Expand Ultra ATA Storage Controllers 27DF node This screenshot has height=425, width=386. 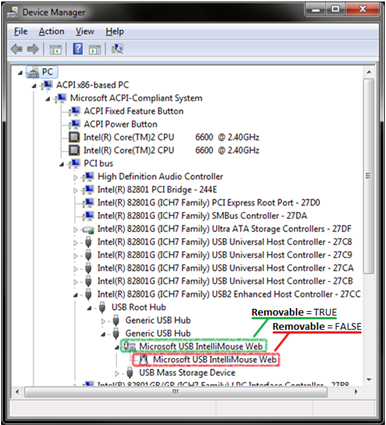[75, 230]
